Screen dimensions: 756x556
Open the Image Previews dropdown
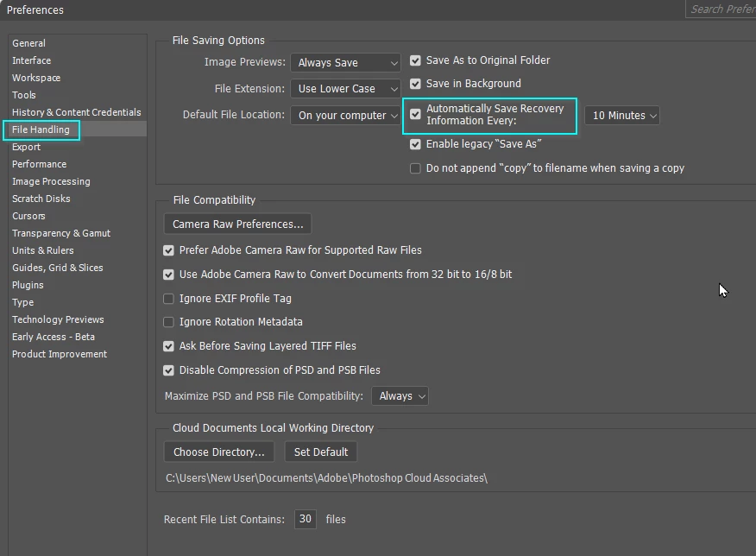click(345, 63)
